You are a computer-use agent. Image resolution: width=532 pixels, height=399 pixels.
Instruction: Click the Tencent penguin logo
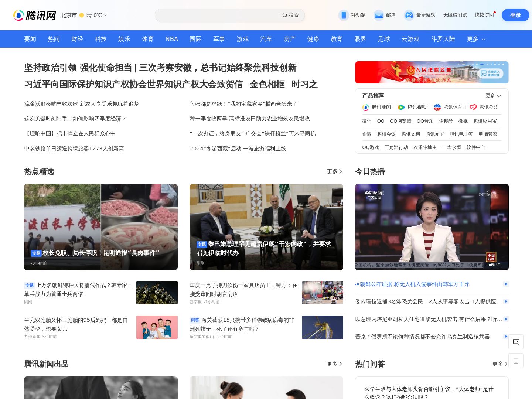[x=19, y=15]
